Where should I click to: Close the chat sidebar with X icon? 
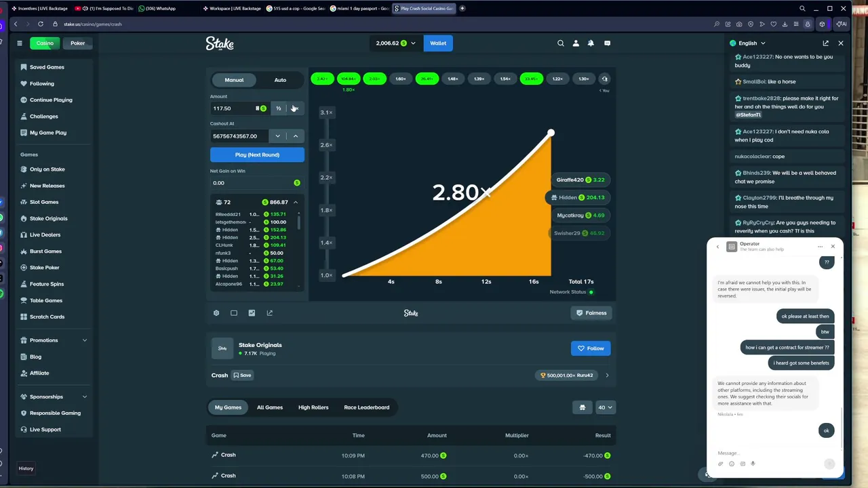point(841,43)
